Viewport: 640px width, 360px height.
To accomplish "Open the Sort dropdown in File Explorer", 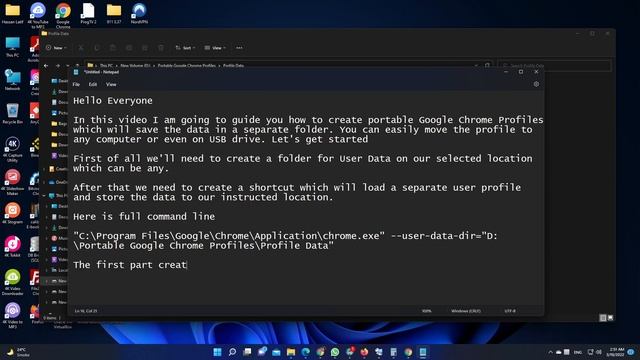I will point(185,48).
